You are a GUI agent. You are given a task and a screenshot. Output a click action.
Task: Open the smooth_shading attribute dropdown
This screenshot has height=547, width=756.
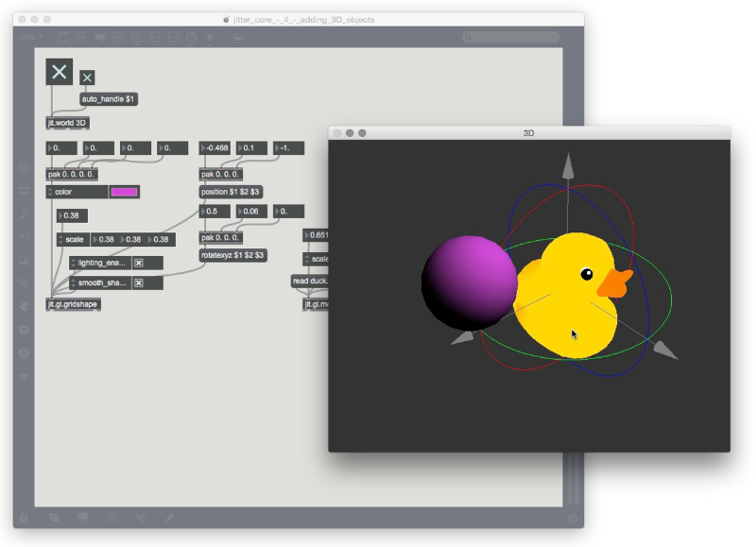(75, 282)
